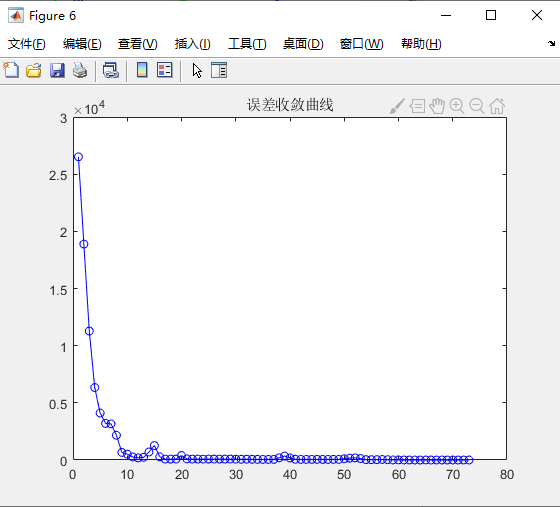Select the Brush data tool above the axes

point(397,106)
